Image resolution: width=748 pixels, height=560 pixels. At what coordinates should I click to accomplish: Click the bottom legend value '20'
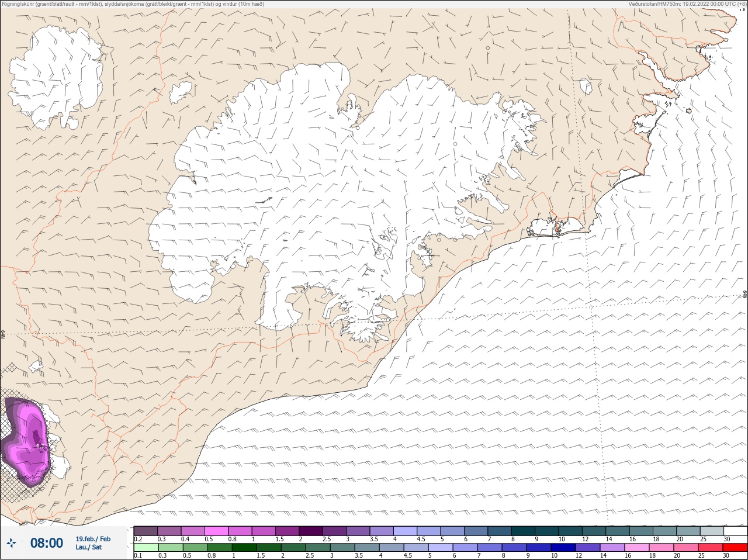click(x=677, y=556)
